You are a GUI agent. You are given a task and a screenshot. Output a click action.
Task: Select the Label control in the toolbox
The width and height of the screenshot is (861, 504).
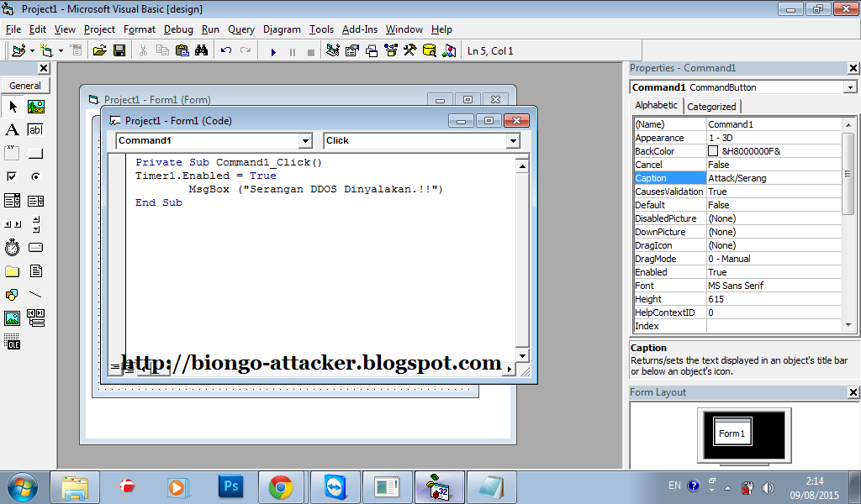[x=12, y=130]
